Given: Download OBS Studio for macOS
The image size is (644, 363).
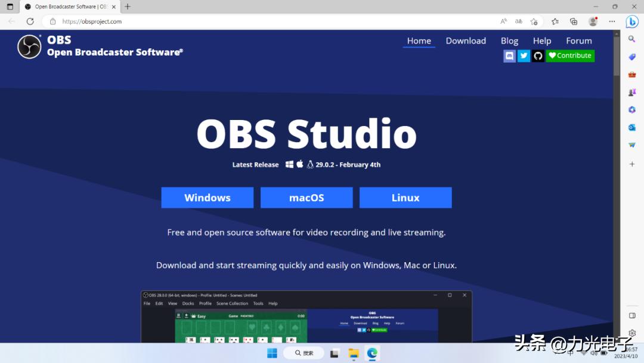Looking at the screenshot, I should click(x=306, y=198).
